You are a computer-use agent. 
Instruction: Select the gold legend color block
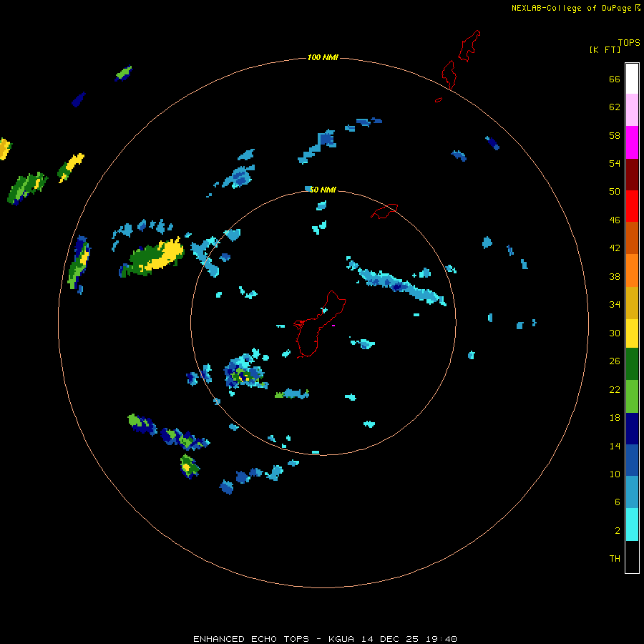(x=632, y=303)
